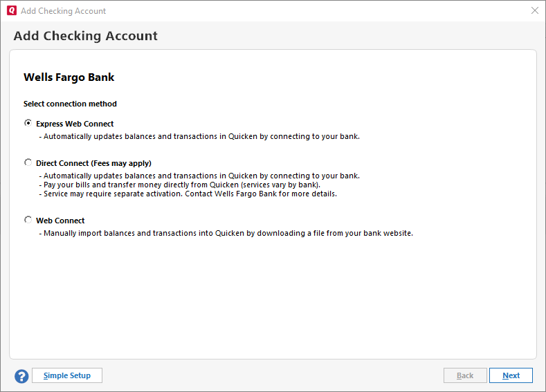Viewport: 546px width, 392px height.
Task: Click the 'Service may require separate activation' line
Action: coord(188,194)
